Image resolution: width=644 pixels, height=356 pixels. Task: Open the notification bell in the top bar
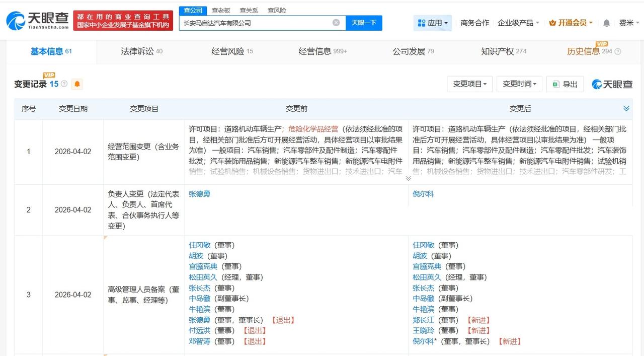[x=606, y=23]
